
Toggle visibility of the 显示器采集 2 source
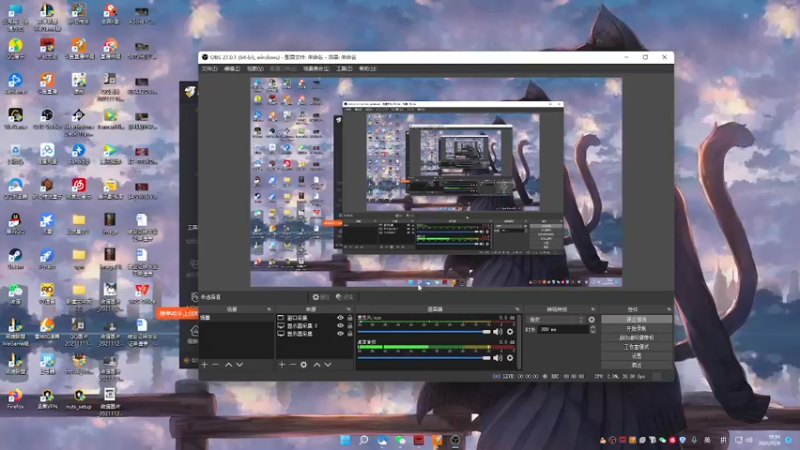click(340, 326)
